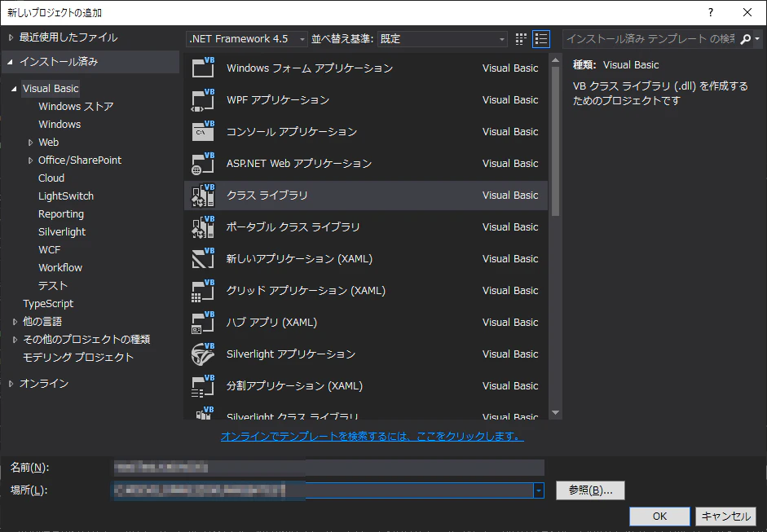Click the template list scroll down arrow
767x532 pixels.
point(555,413)
